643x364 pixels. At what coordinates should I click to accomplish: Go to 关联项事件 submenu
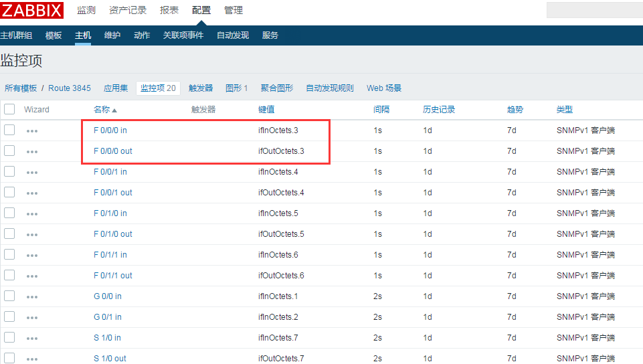pos(183,35)
